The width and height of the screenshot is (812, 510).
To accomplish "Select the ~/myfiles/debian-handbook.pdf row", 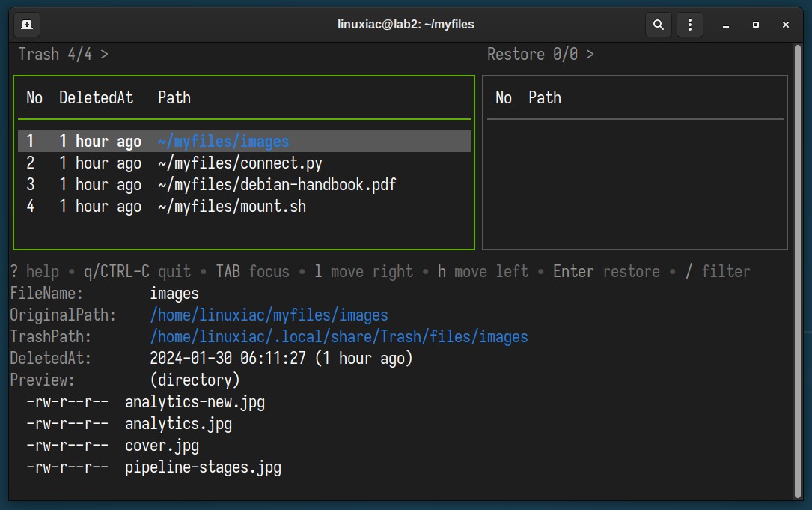I will (244, 184).
